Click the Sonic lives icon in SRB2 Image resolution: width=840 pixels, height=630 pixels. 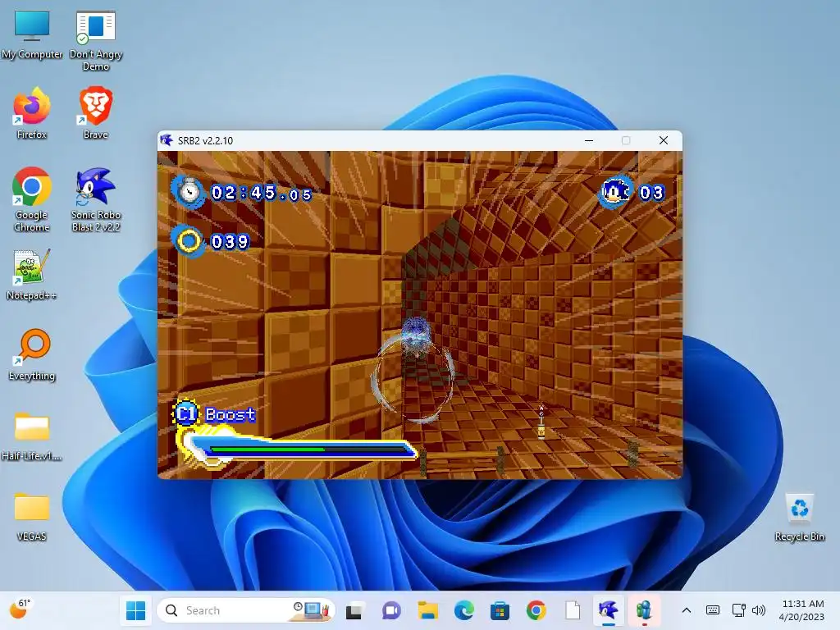point(615,191)
